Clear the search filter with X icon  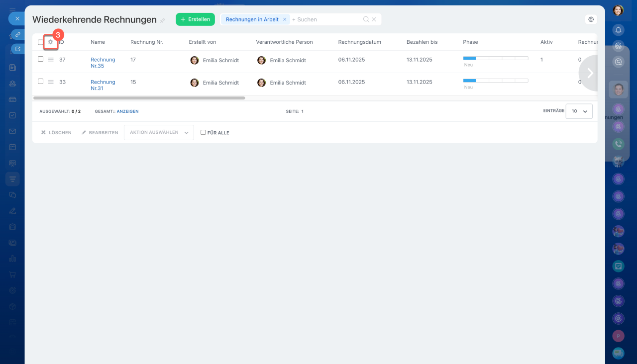pos(374,19)
